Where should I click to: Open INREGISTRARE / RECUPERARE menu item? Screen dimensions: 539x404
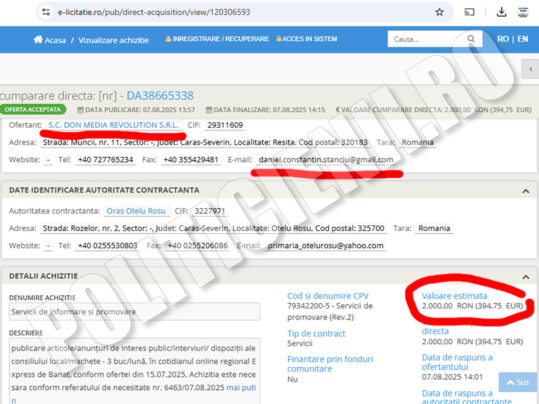tap(217, 39)
